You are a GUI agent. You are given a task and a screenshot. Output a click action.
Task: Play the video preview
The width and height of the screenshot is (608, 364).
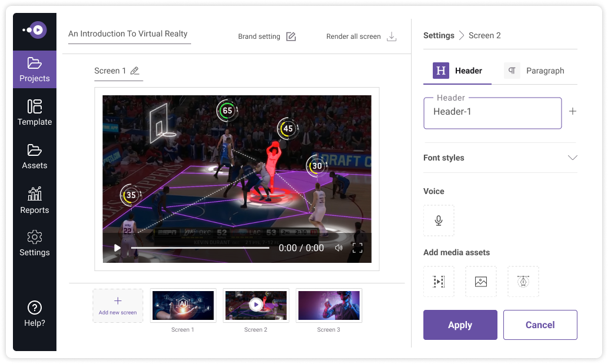pyautogui.click(x=117, y=248)
